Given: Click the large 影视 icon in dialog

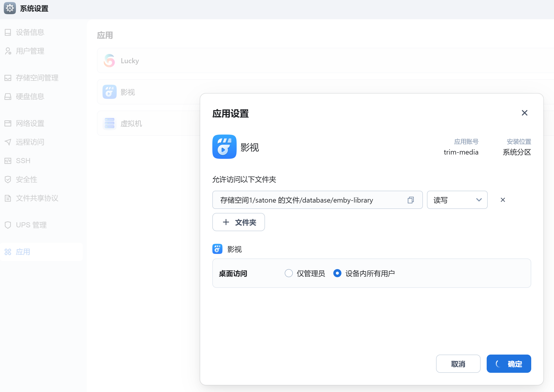Looking at the screenshot, I should click(x=224, y=147).
